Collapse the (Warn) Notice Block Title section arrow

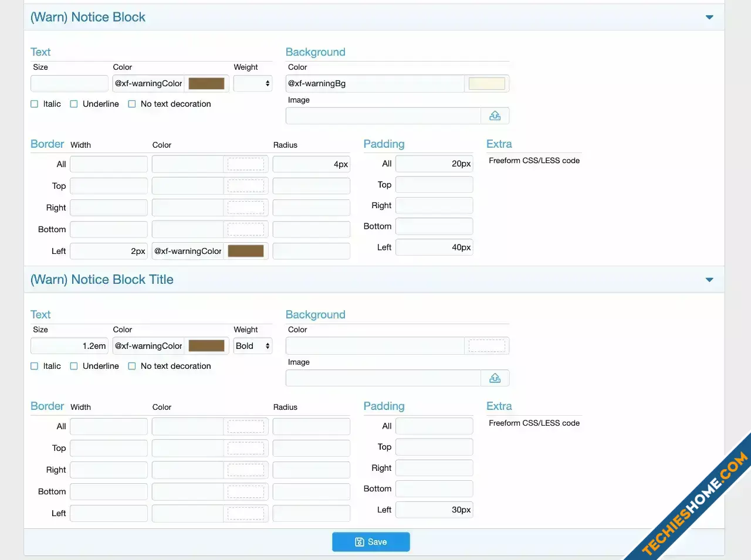point(709,280)
